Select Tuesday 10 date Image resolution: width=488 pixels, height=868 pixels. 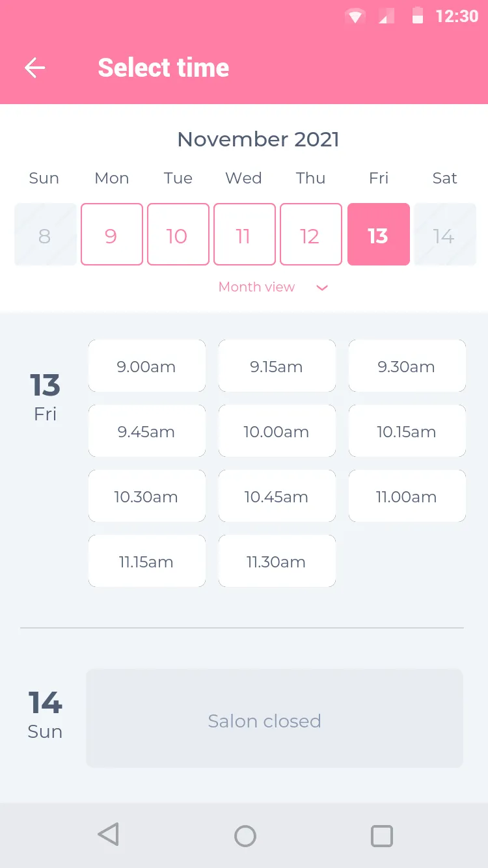[x=178, y=234]
